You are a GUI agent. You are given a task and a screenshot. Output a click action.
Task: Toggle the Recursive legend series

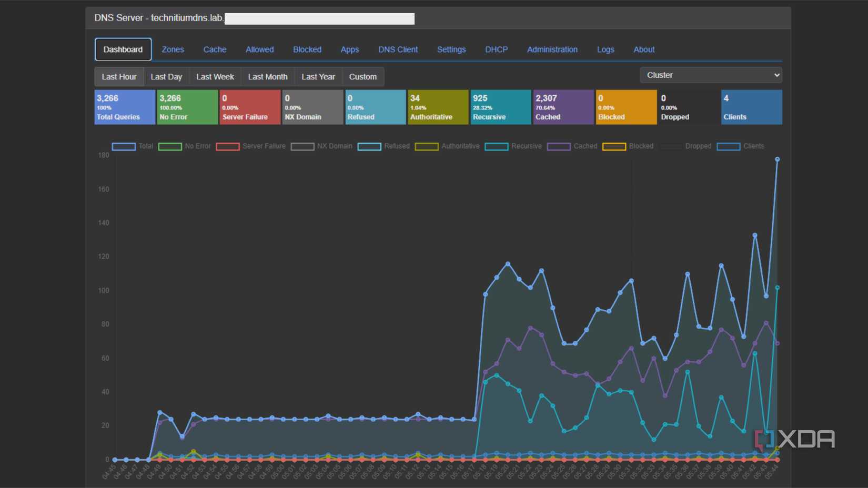click(x=513, y=146)
